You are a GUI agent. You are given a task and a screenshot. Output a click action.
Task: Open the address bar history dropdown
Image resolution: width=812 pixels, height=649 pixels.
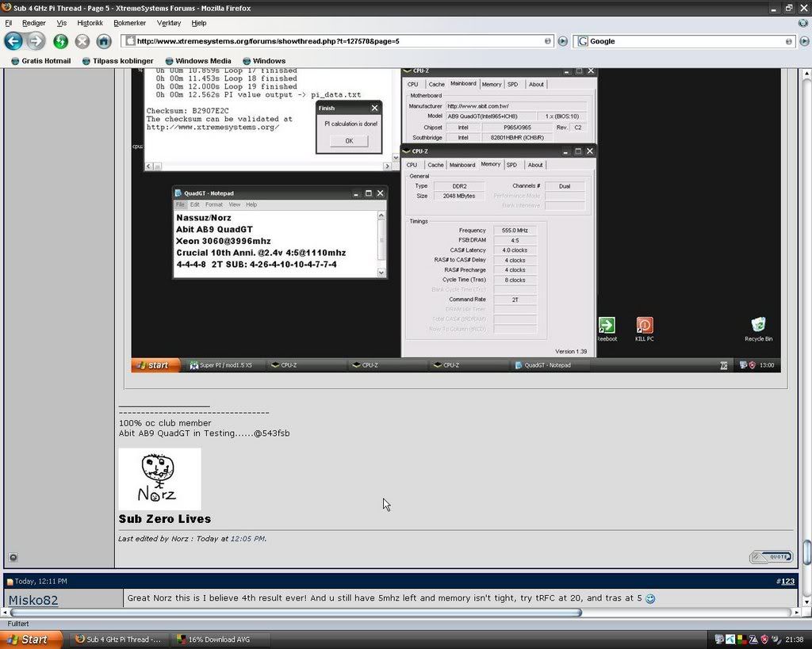[x=547, y=41]
